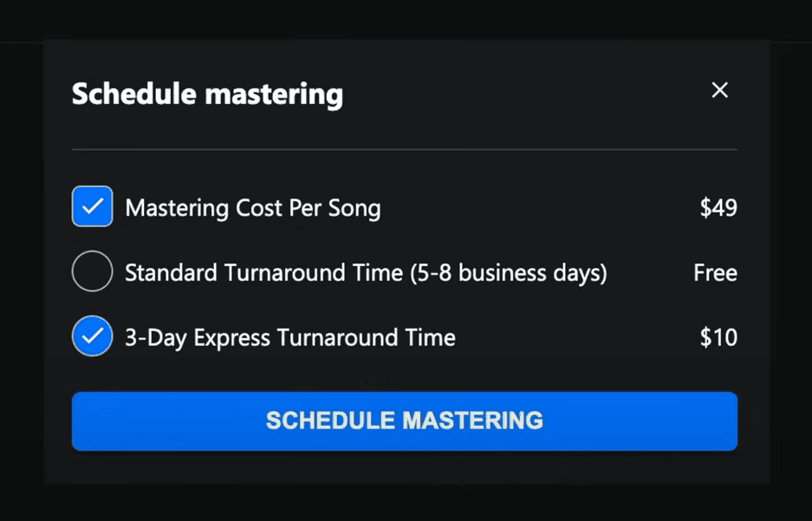Viewport: 812px width, 521px height.
Task: Click the "Mastering Cost Per Song" label
Action: click(x=252, y=208)
